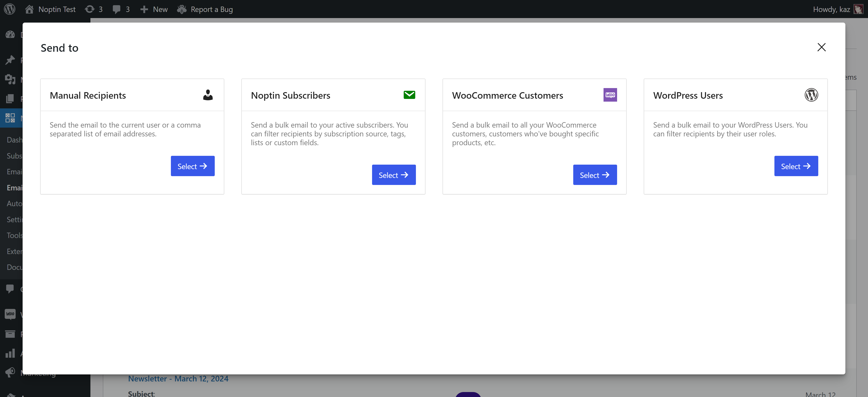The height and width of the screenshot is (397, 868).
Task: Select WooCommerce Customers as recipient type
Action: pyautogui.click(x=595, y=175)
